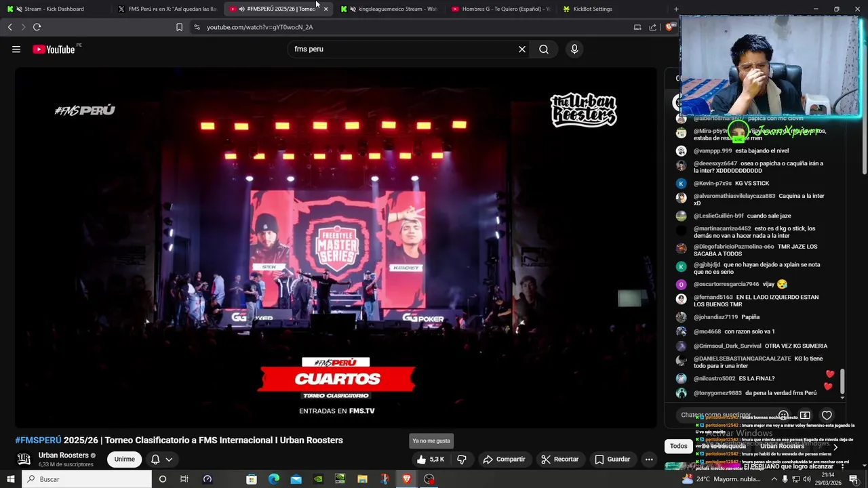Start voice search with the microphone
Screen dimensions: 868x488
(574, 49)
